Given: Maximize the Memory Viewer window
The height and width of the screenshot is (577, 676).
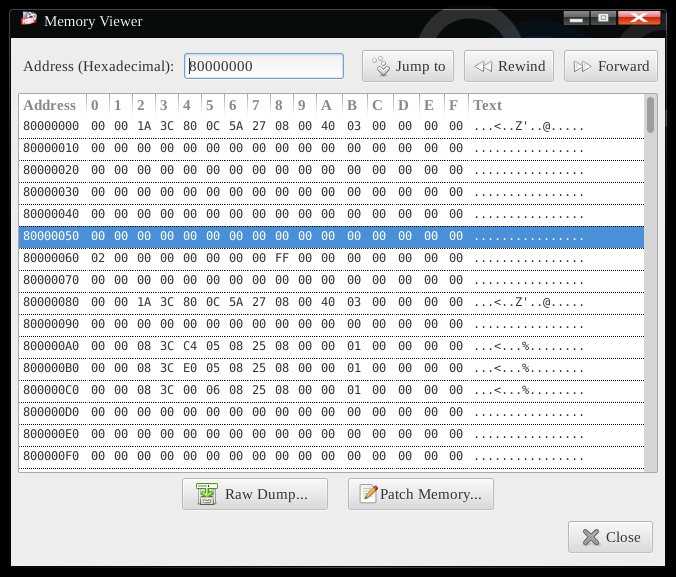Looking at the screenshot, I should [x=603, y=17].
